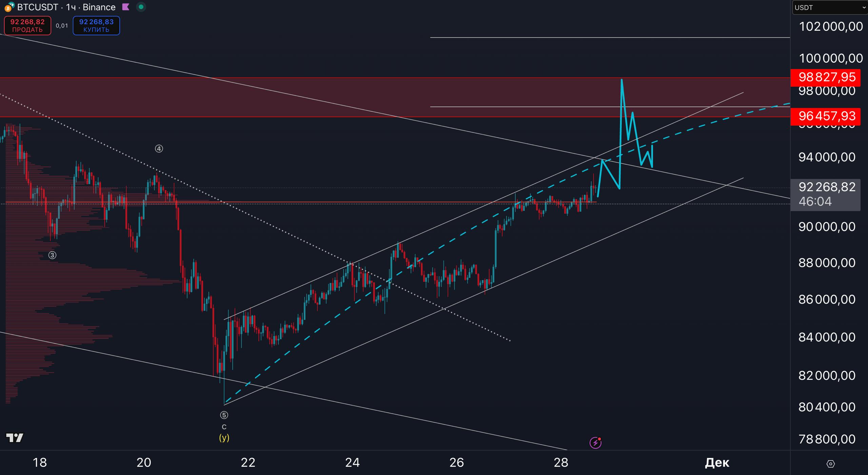Click the red 96 457,93 price label
The height and width of the screenshot is (475, 868).
coord(827,116)
